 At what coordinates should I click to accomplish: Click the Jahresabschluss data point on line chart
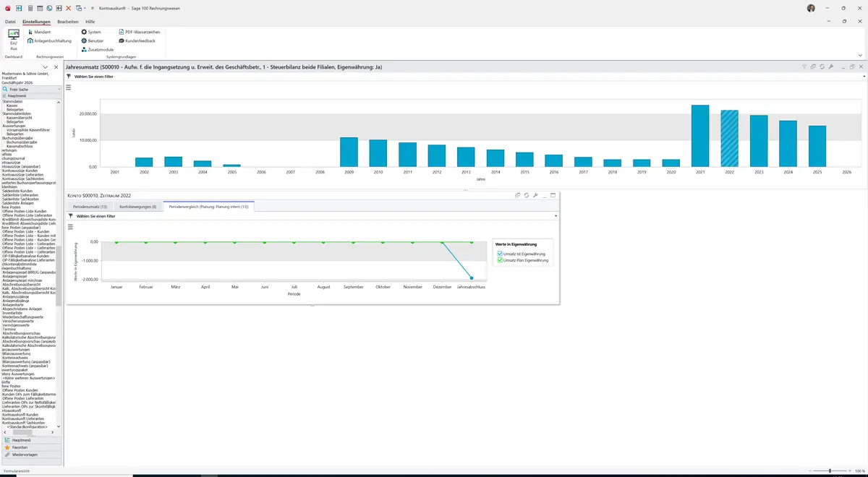point(472,278)
